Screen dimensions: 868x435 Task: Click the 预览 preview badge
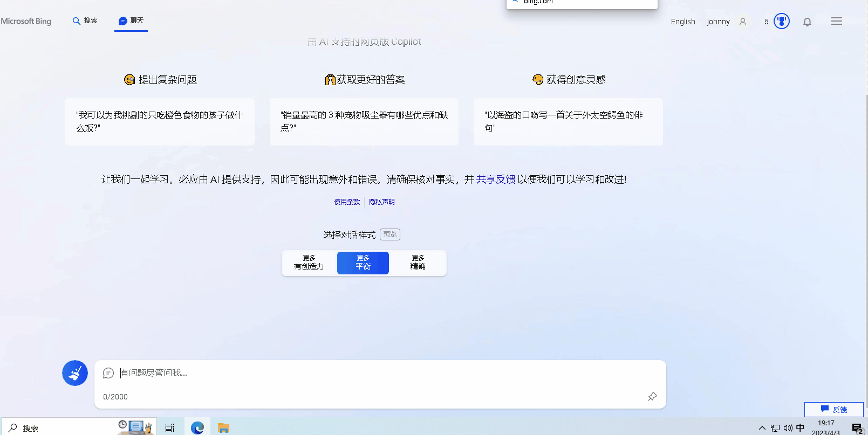click(390, 234)
